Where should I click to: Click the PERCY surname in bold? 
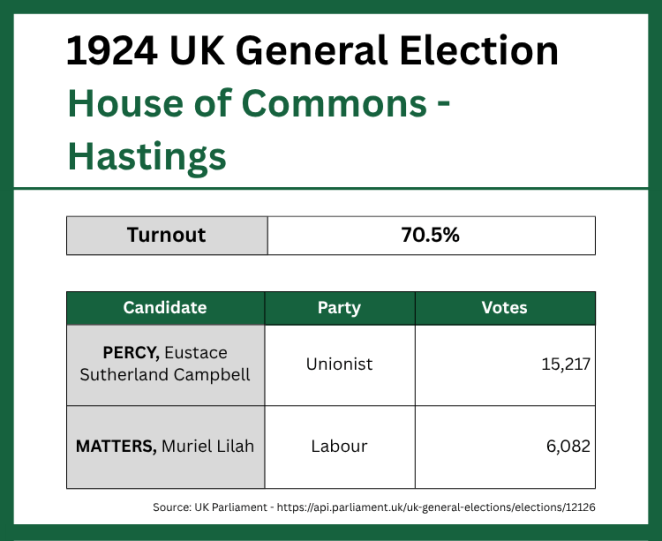131,353
